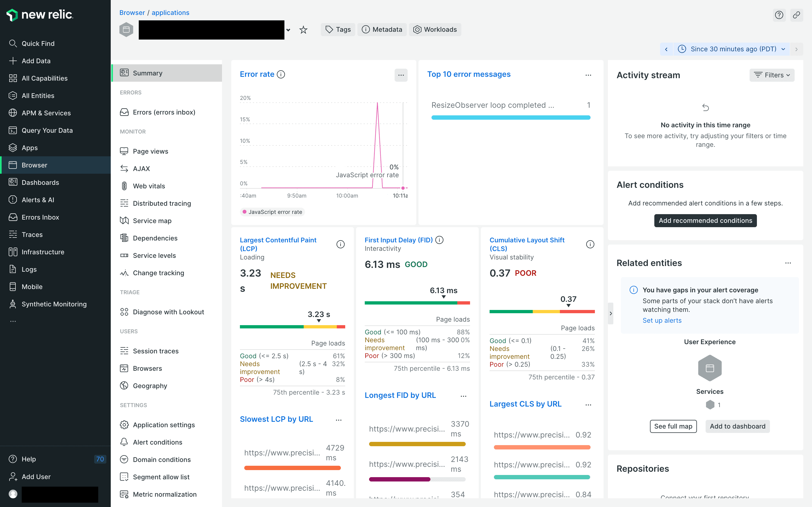Open Alert conditions settings
Screen dimensions: 812x507
[151, 442]
